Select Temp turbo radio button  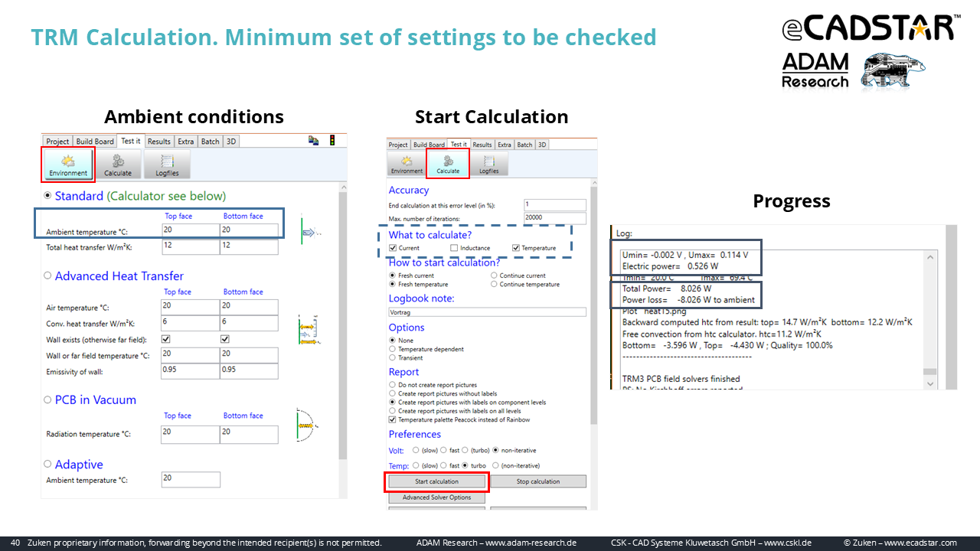[465, 465]
